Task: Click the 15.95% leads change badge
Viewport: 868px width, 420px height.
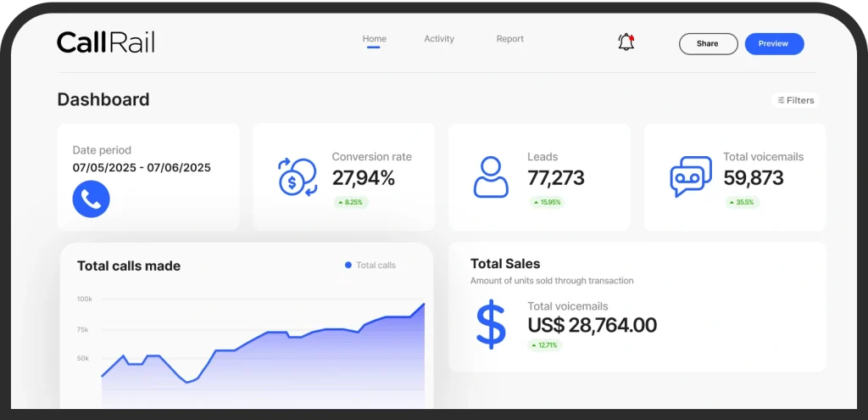Action: click(x=547, y=203)
